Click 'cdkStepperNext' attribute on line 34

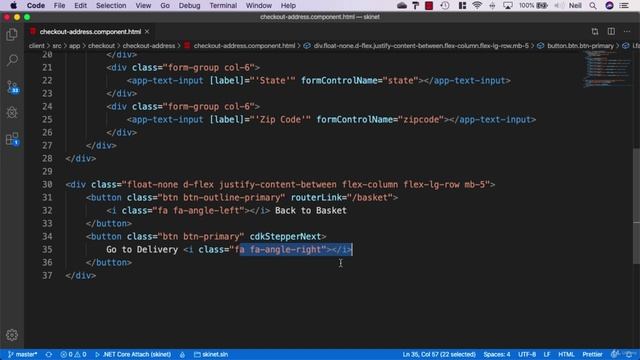point(285,237)
